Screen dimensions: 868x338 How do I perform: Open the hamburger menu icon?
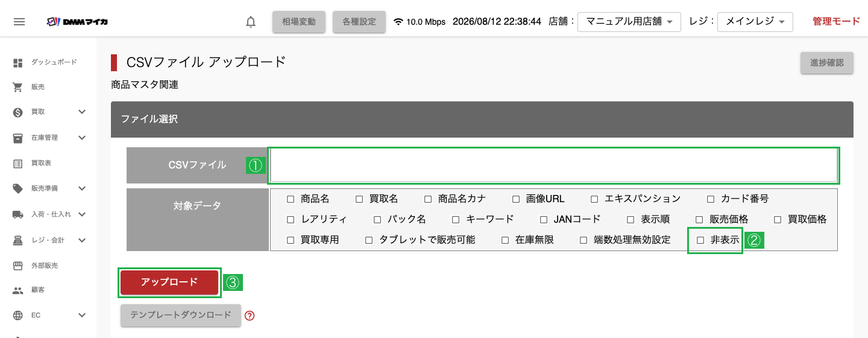19,22
